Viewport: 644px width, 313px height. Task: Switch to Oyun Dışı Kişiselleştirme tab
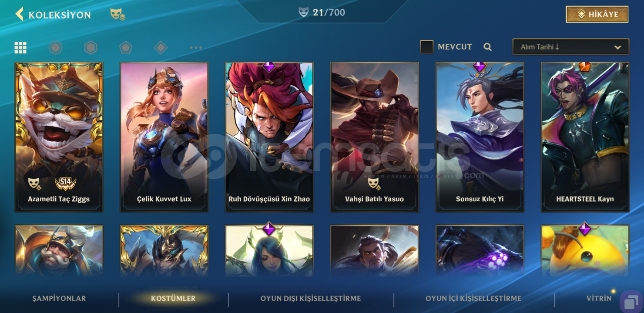coord(311,299)
